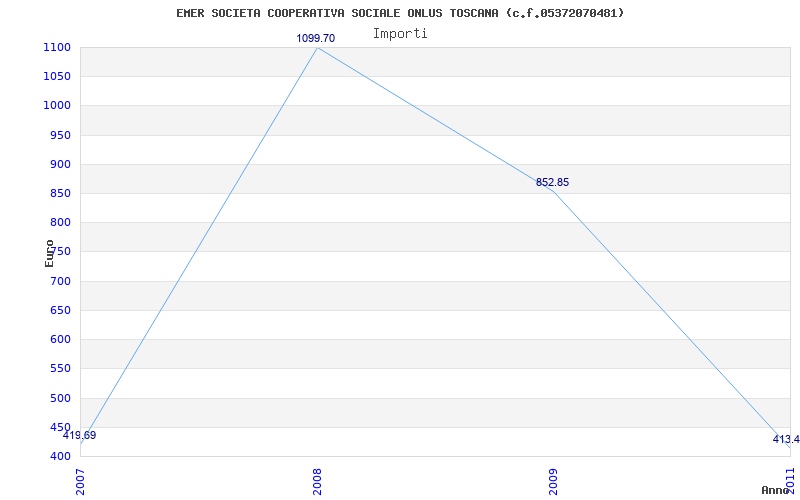Viewport: 800px width, 500px height.
Task: Click the 1099.70 data label
Action: (x=316, y=38)
